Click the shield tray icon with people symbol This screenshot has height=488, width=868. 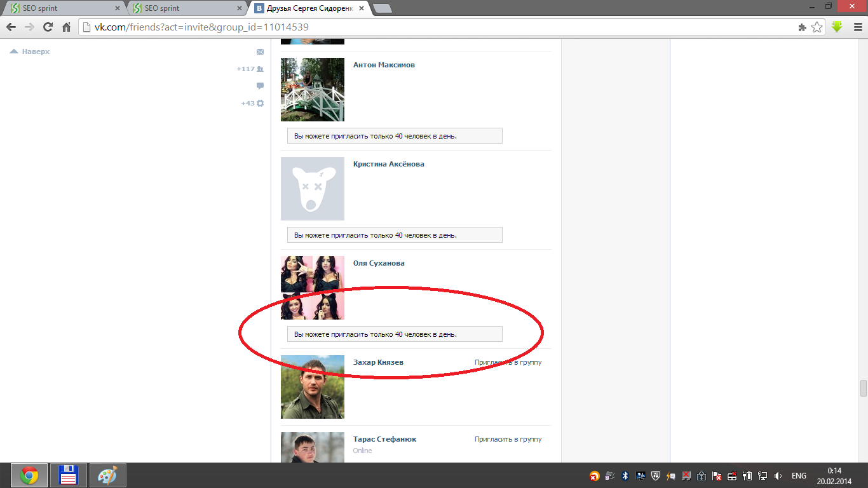(x=656, y=476)
